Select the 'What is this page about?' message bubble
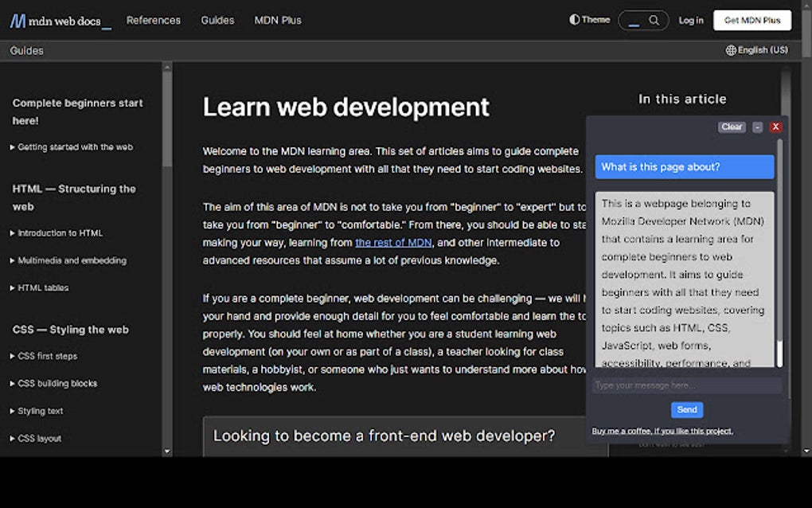 pos(684,167)
